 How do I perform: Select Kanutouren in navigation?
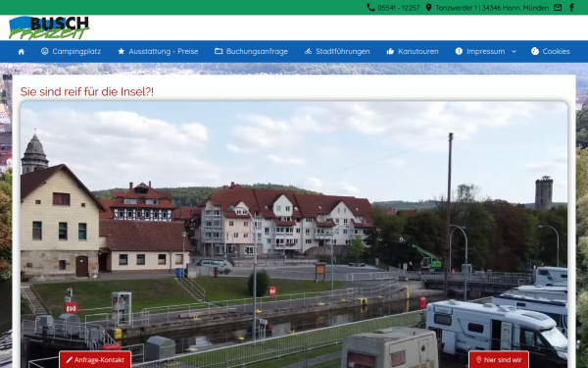[413, 51]
